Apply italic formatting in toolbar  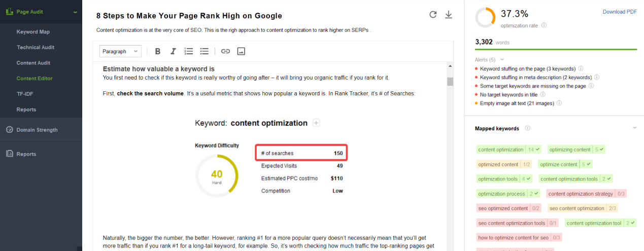(173, 51)
